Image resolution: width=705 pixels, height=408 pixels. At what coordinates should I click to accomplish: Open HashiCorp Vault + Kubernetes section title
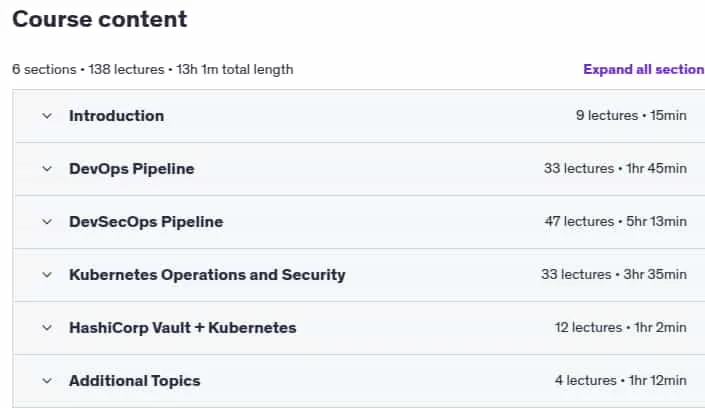(183, 327)
